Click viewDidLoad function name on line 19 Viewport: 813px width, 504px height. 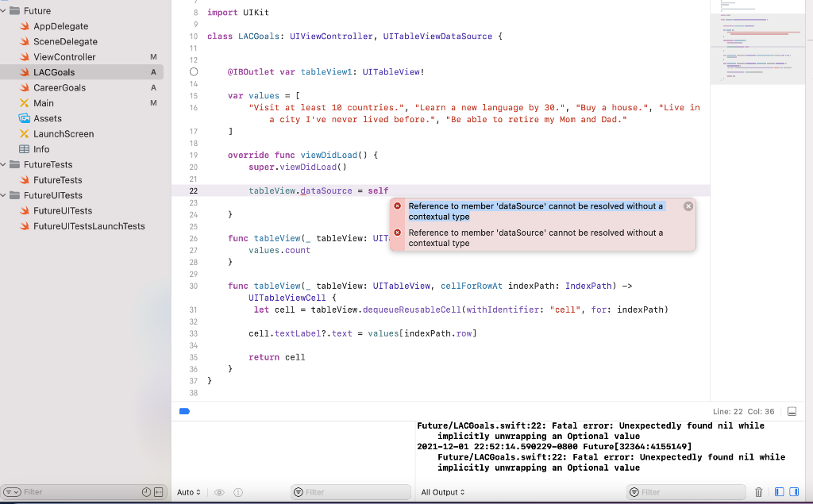click(329, 155)
